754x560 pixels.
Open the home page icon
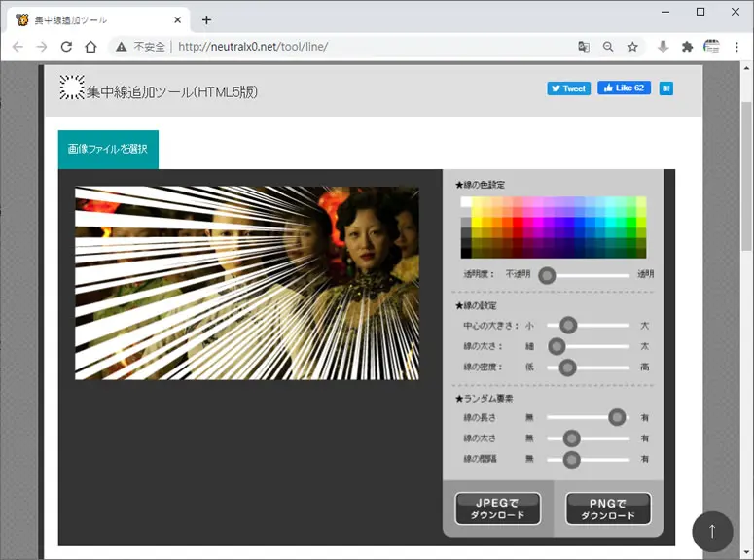point(90,47)
